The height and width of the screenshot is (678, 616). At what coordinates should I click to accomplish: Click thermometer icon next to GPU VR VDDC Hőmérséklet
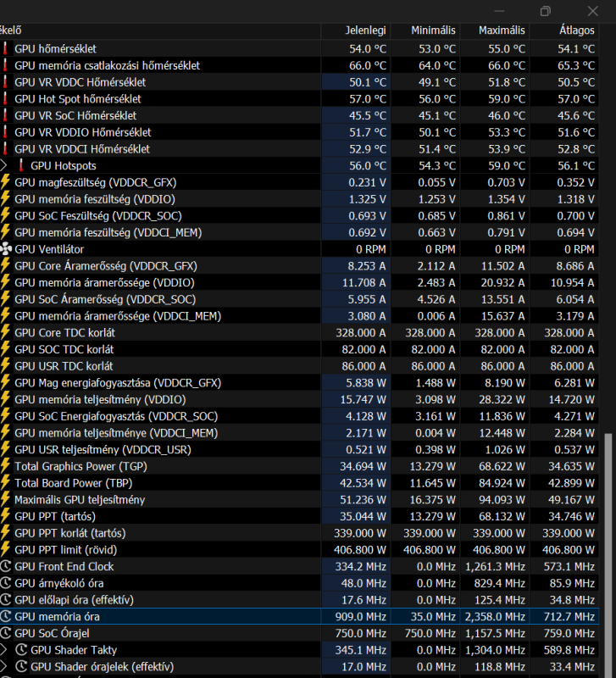click(x=5, y=81)
